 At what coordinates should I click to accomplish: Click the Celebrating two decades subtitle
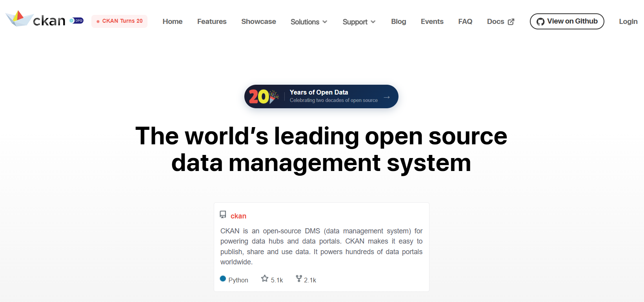(x=334, y=100)
